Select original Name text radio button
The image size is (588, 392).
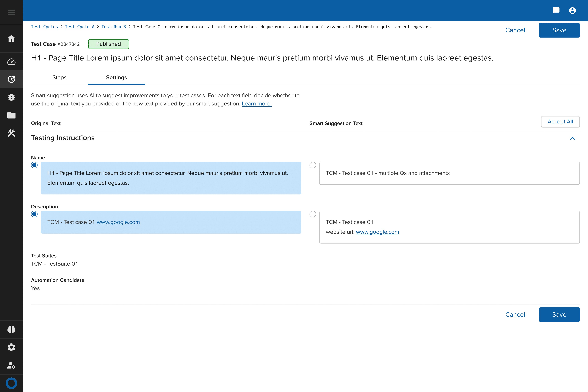click(x=34, y=165)
